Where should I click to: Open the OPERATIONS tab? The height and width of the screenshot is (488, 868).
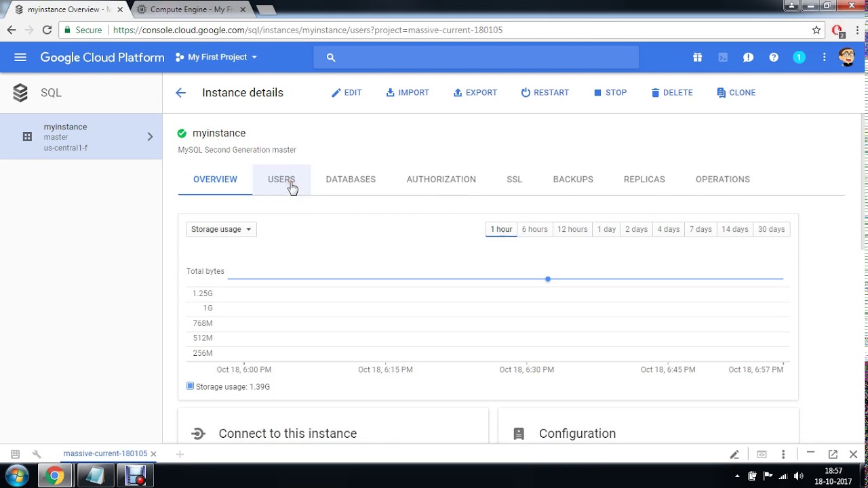coord(723,180)
